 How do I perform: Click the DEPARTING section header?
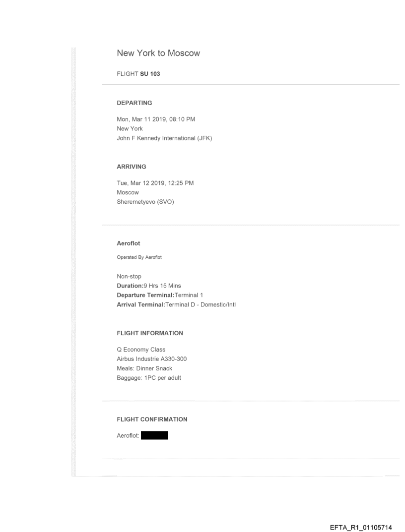[x=134, y=103]
